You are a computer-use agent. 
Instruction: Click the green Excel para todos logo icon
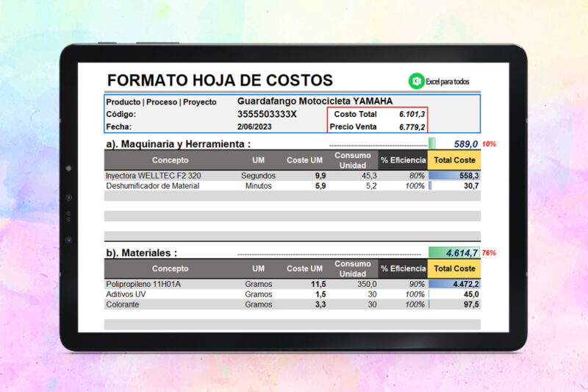point(416,81)
